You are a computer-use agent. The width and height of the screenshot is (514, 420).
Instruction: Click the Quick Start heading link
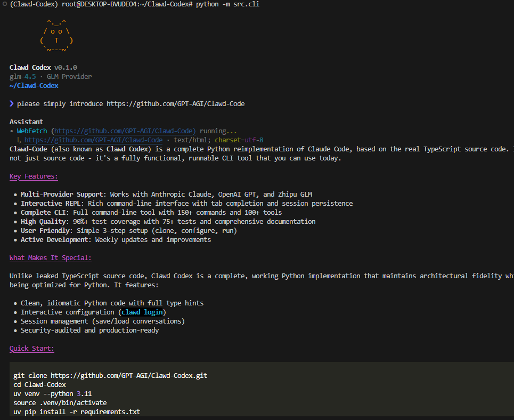click(x=31, y=348)
